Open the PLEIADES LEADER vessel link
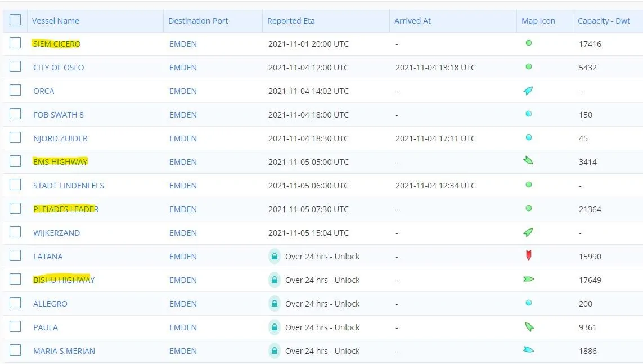Image resolution: width=643 pixels, height=364 pixels. click(66, 209)
